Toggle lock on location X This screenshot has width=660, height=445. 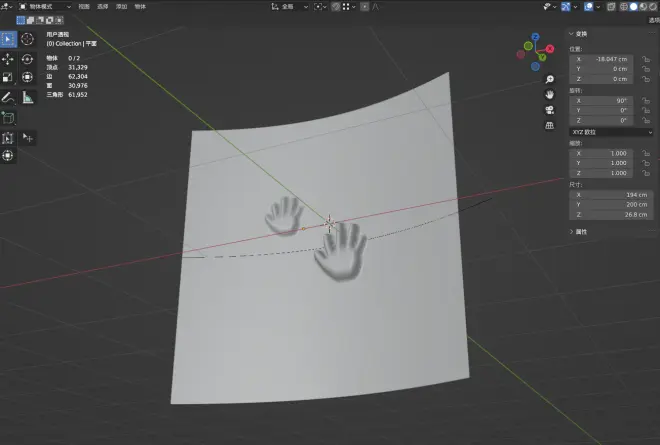point(646,59)
